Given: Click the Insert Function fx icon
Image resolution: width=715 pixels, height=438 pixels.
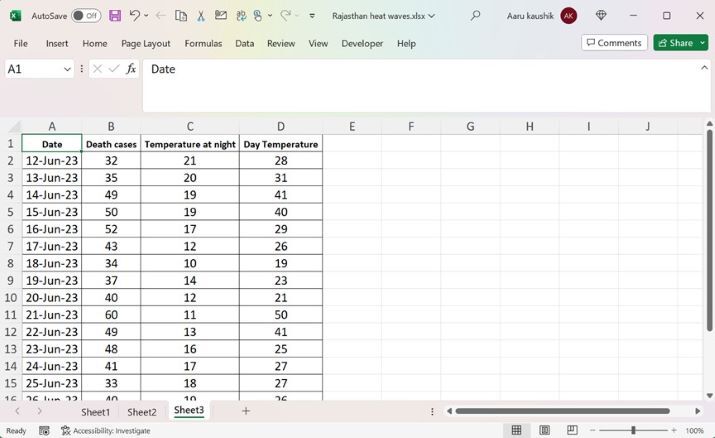Looking at the screenshot, I should coord(131,69).
